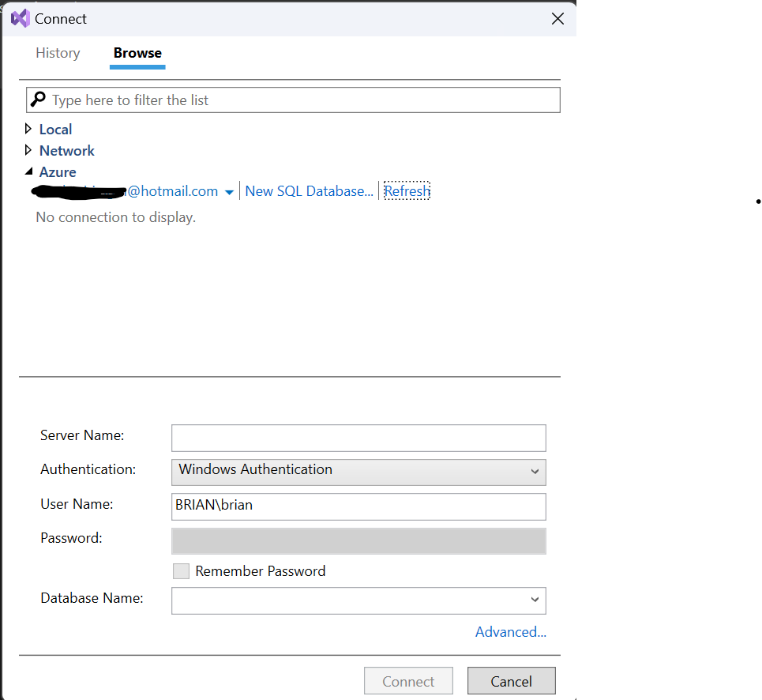Click the greyed Password field
This screenshot has height=700, width=762.
point(358,541)
